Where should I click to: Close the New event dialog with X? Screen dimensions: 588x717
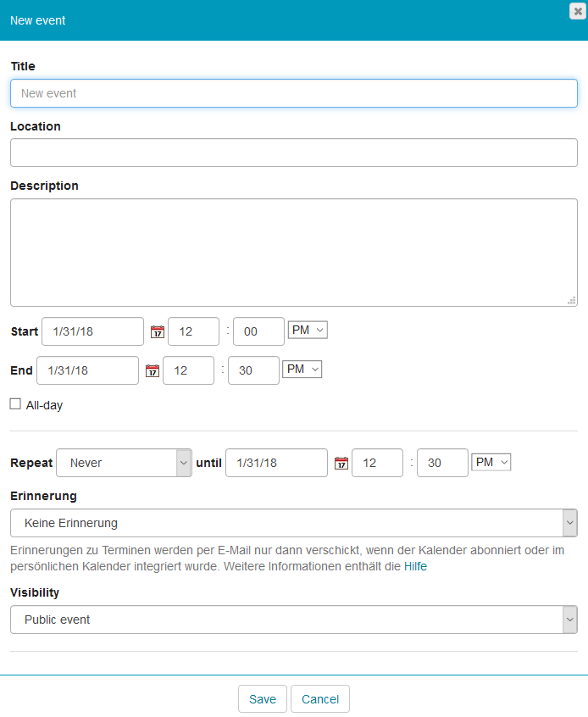pyautogui.click(x=578, y=11)
